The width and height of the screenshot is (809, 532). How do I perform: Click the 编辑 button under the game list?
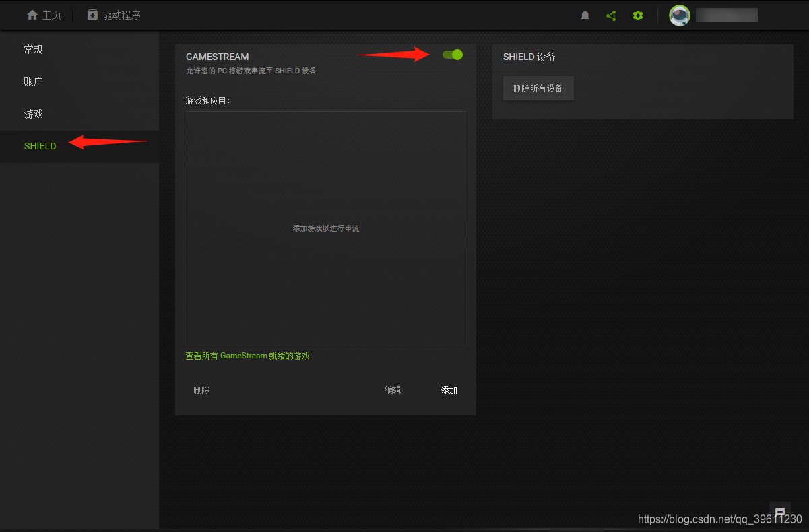(393, 390)
